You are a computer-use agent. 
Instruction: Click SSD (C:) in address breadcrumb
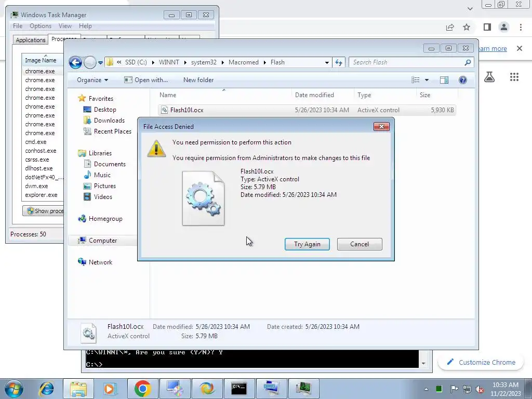click(136, 62)
